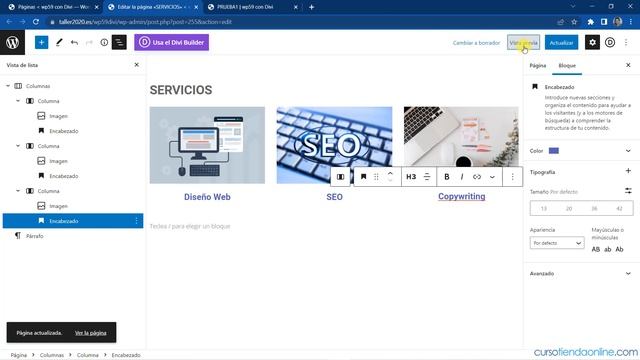Viewport: 640px width, 360px height.
Task: Open text alignment toolbar button
Action: point(427,177)
